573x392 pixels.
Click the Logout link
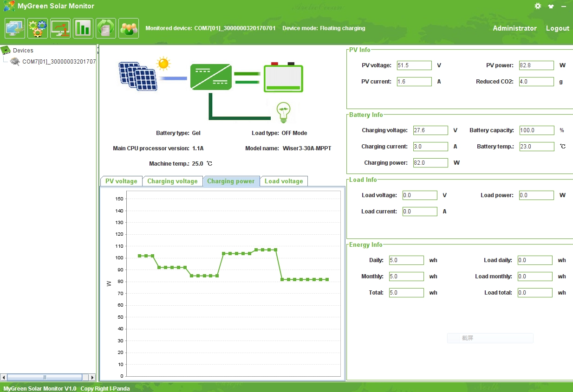pos(557,28)
